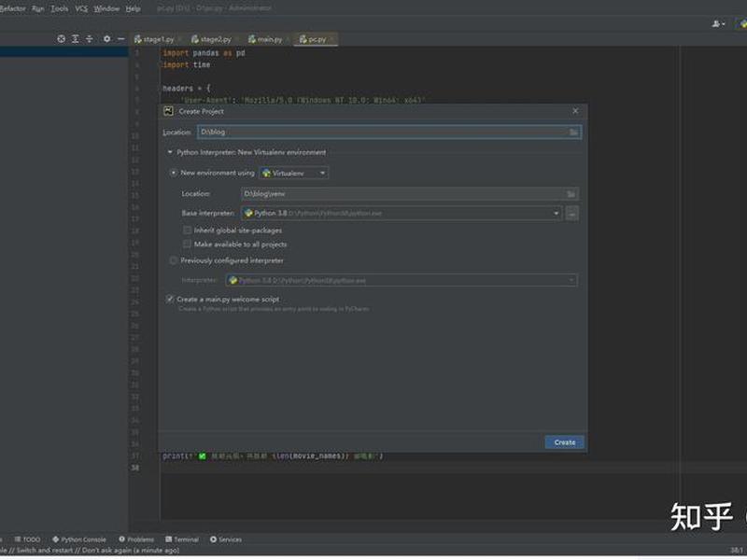Click the 'import time' code line
This screenshot has height=560, width=747.
coord(186,64)
